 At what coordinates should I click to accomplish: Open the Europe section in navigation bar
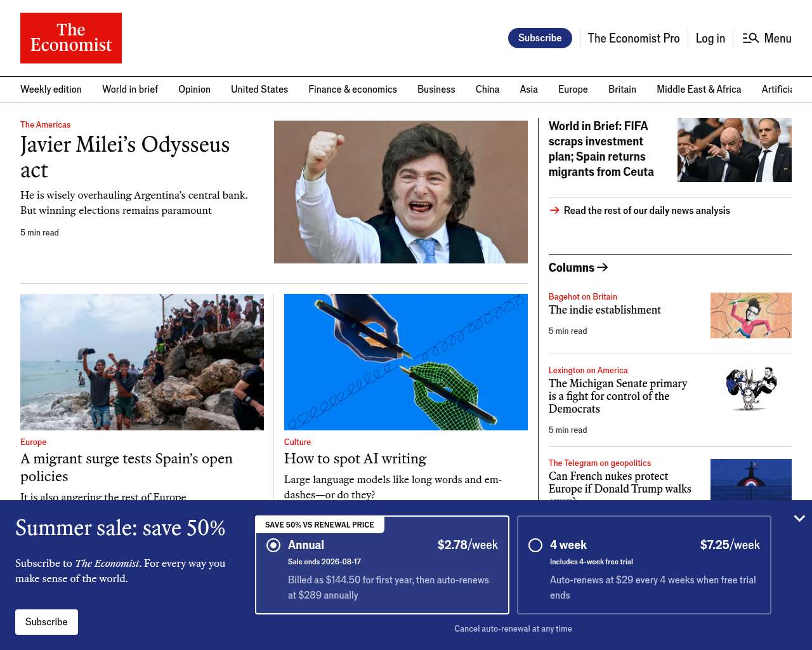click(x=573, y=90)
